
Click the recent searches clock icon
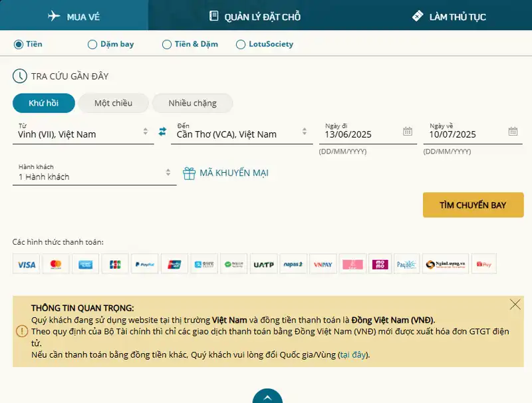coord(20,76)
